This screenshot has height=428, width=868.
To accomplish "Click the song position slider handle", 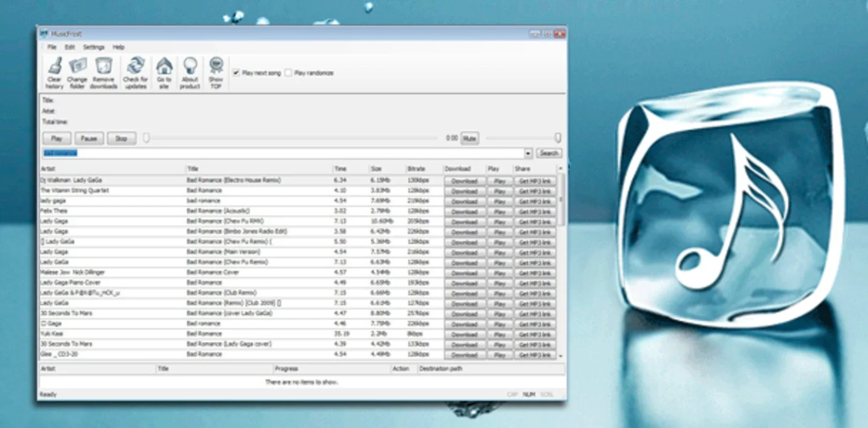I will pos(146,139).
